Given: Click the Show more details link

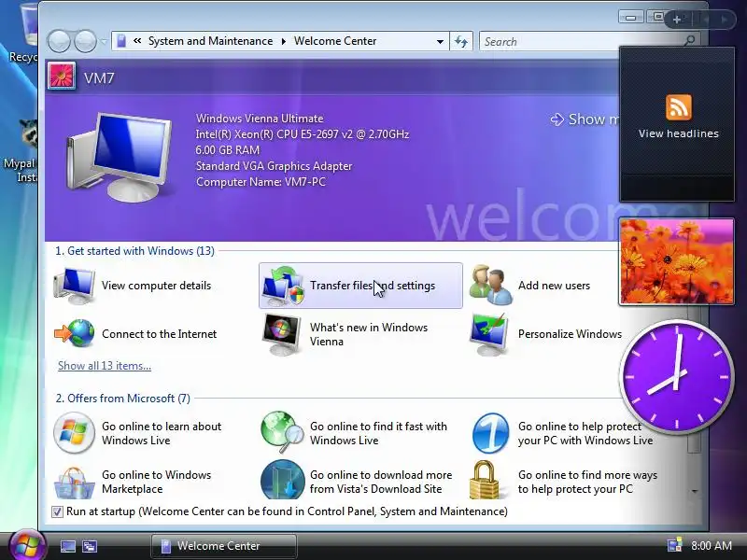Looking at the screenshot, I should 586,119.
